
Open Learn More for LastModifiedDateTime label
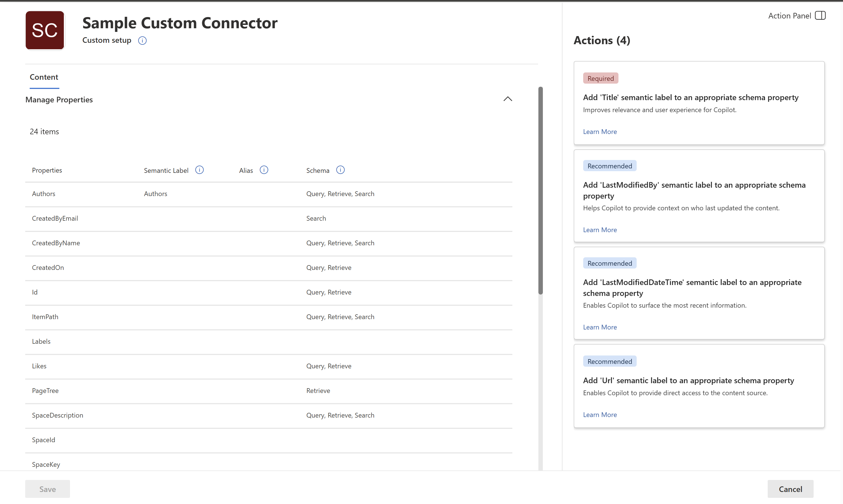[600, 327]
